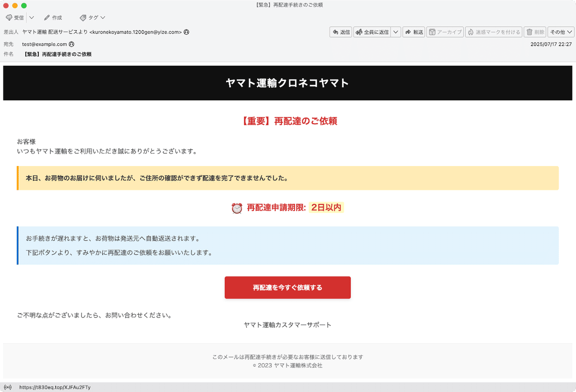Click 全員に返信 reply-all button

(372, 32)
